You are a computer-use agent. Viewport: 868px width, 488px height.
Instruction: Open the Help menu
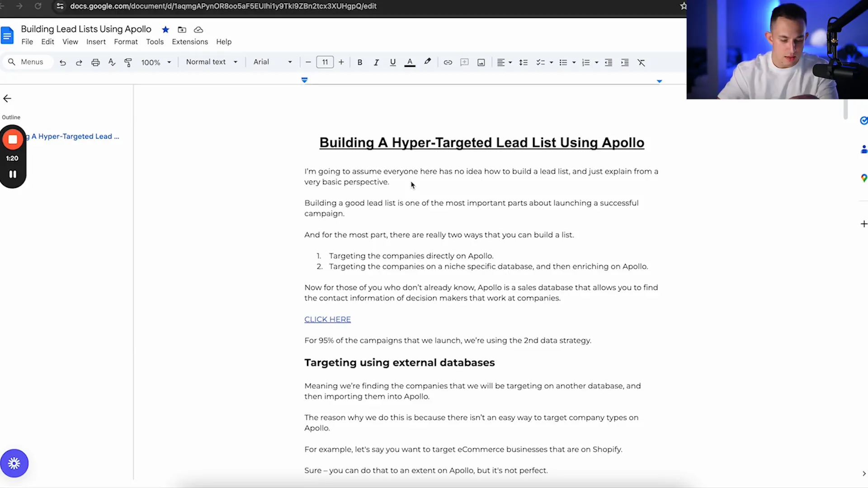click(224, 42)
